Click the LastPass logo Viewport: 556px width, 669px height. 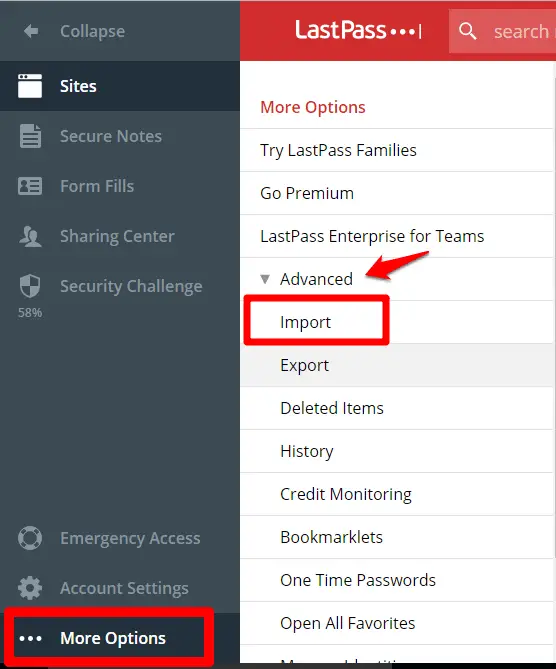tap(358, 30)
